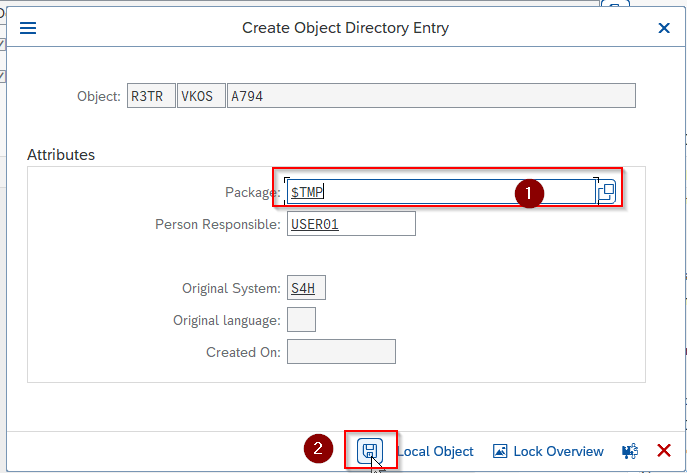Viewport: 687px width, 473px height.
Task: Select the R3TR object field
Action: point(151,95)
